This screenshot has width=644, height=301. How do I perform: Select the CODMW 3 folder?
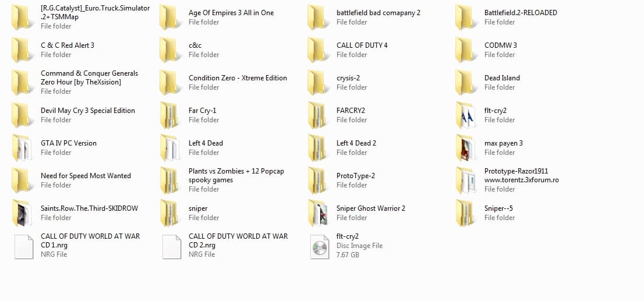[x=500, y=45]
